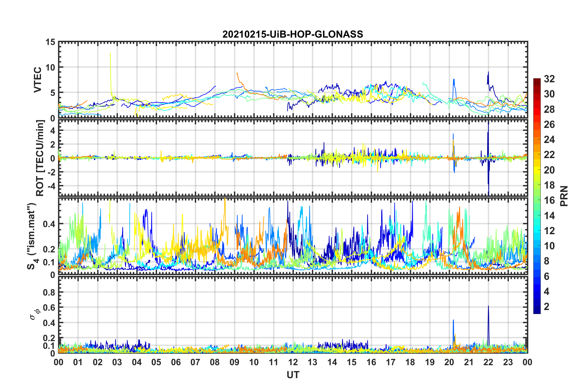Select UT axis tick label 02
Image resolution: width=586 pixels, height=392 pixels.
pos(98,362)
